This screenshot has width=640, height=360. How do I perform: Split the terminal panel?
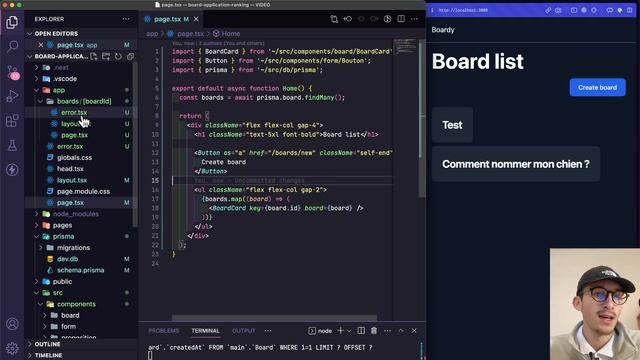[x=361, y=331]
